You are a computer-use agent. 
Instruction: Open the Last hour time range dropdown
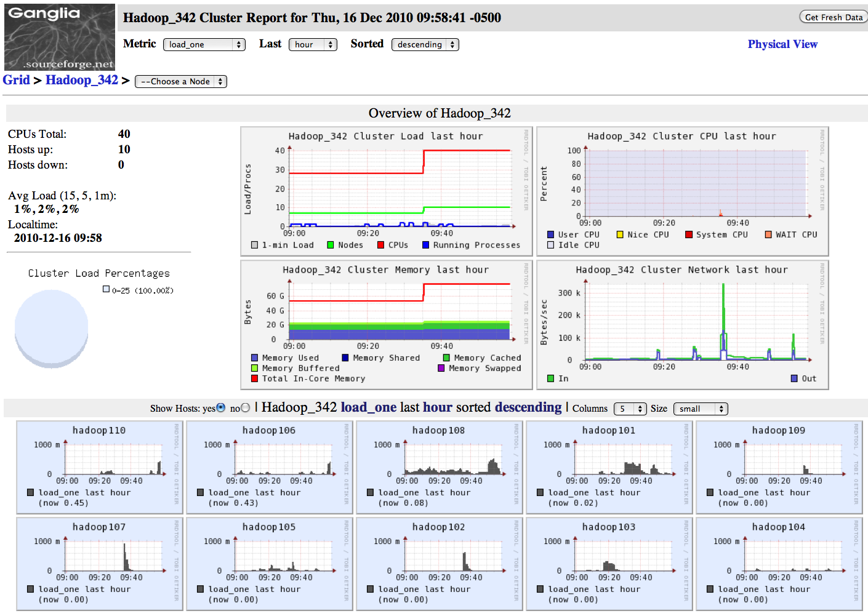[313, 44]
